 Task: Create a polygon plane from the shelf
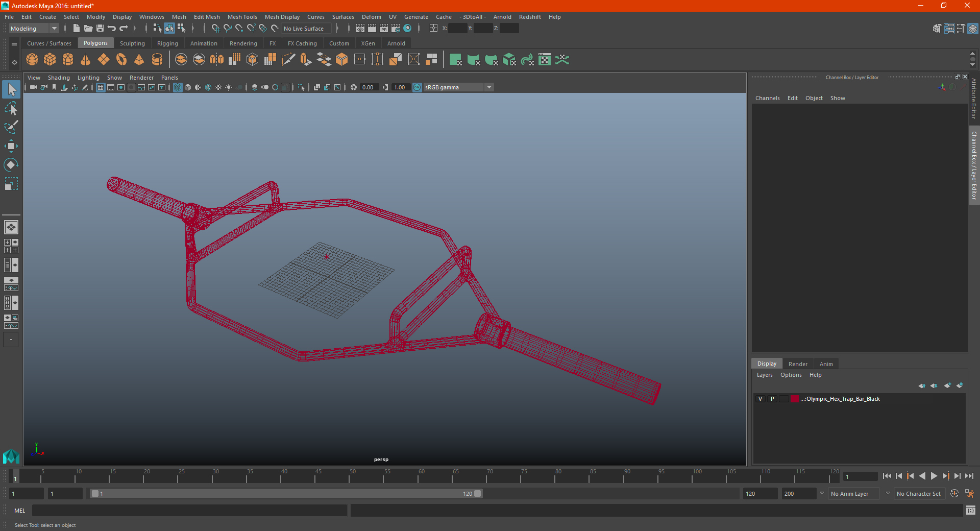(x=104, y=60)
